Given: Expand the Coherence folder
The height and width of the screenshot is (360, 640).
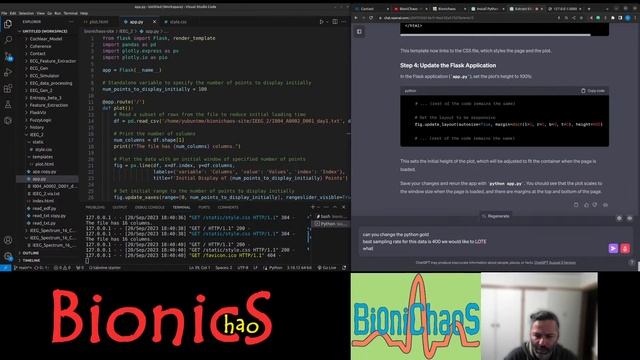Looking at the screenshot, I should tap(40, 46).
